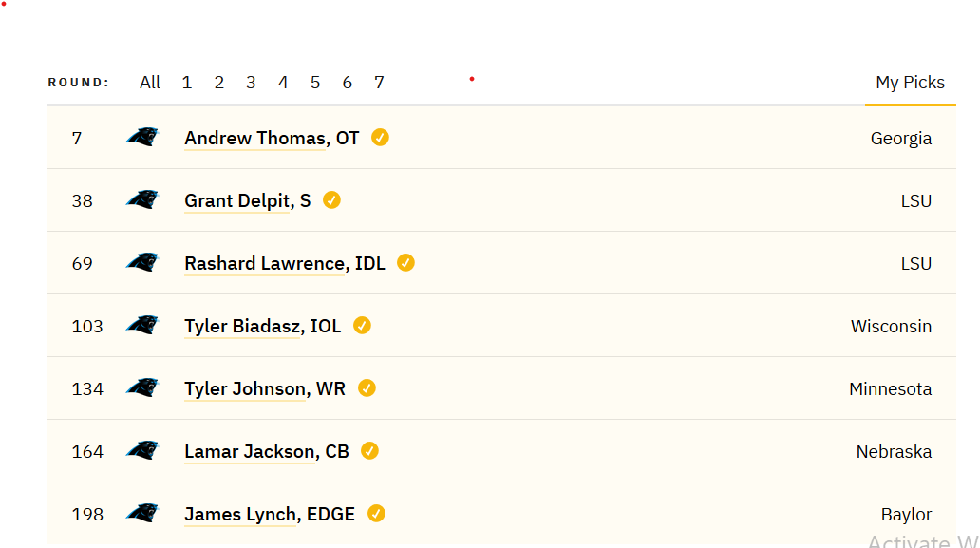This screenshot has width=980, height=548.
Task: Filter picks by round 1
Action: (x=187, y=83)
